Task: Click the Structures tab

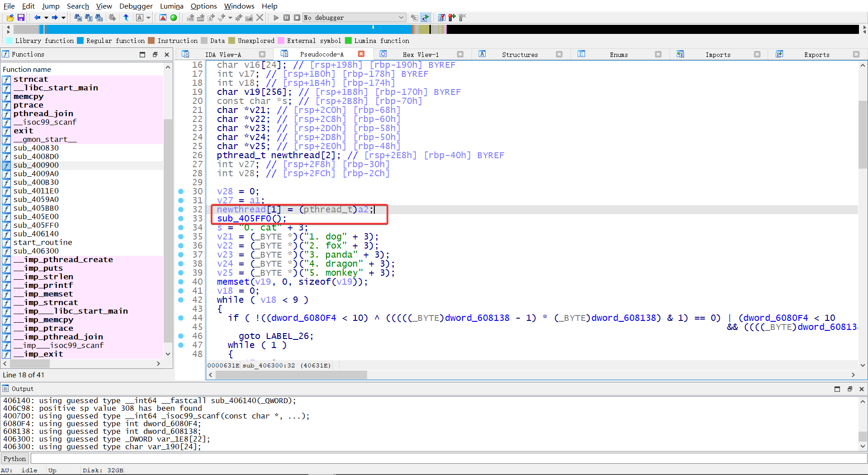Action: (519, 54)
